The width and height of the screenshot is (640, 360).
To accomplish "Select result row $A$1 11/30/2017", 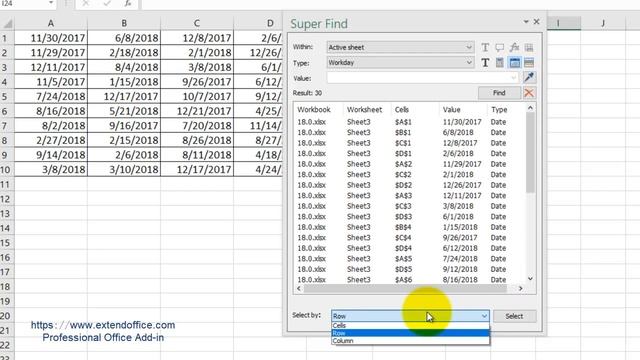I will coord(409,122).
